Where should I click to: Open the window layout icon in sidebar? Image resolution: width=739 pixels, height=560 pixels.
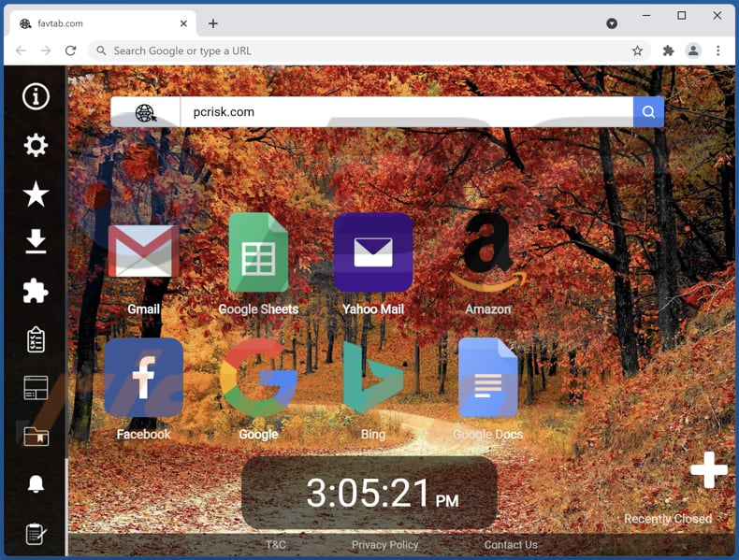tap(36, 388)
